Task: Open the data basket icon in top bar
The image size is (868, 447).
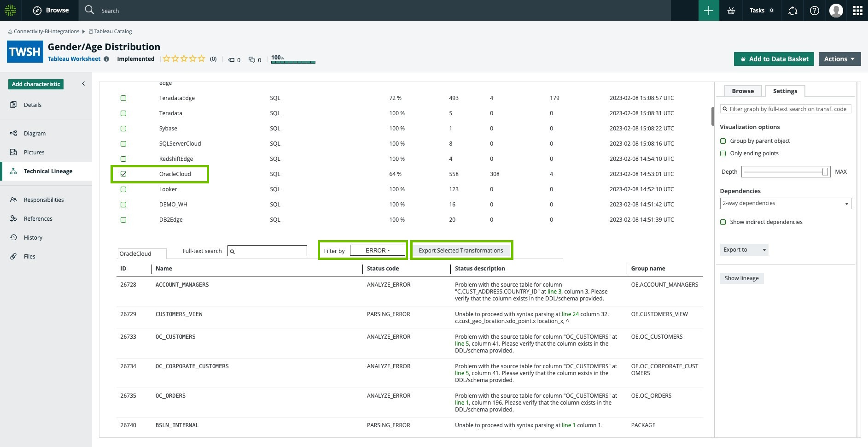Action: (731, 11)
